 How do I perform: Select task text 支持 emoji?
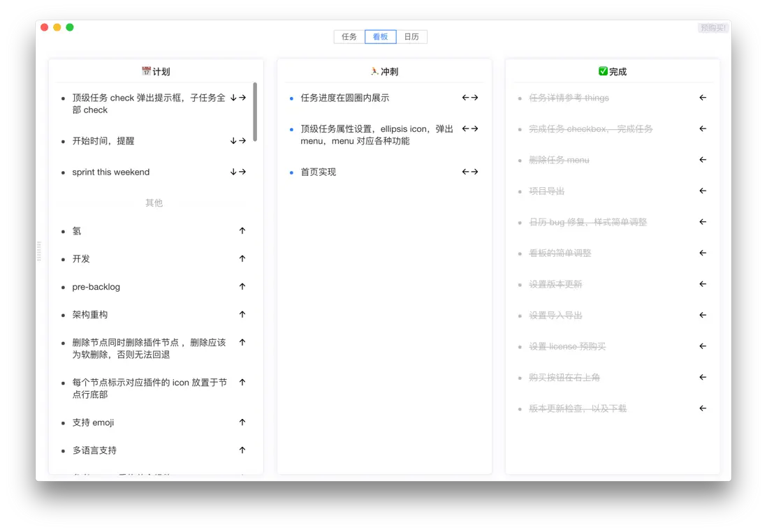click(93, 422)
